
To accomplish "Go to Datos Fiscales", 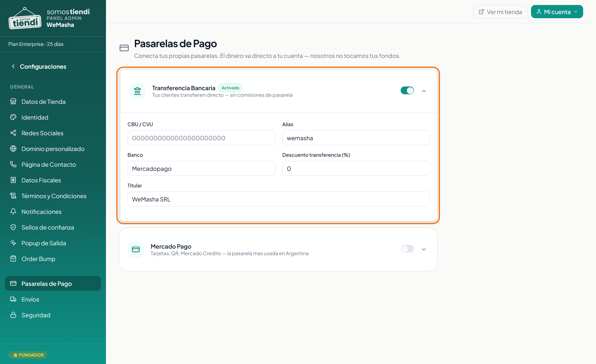I will pos(53,180).
